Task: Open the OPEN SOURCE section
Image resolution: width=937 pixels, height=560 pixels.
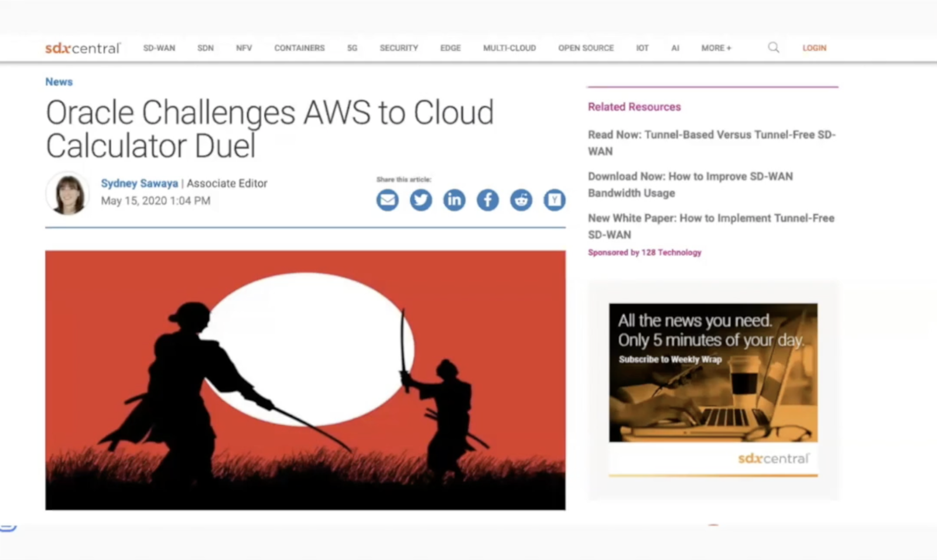Action: pos(586,48)
